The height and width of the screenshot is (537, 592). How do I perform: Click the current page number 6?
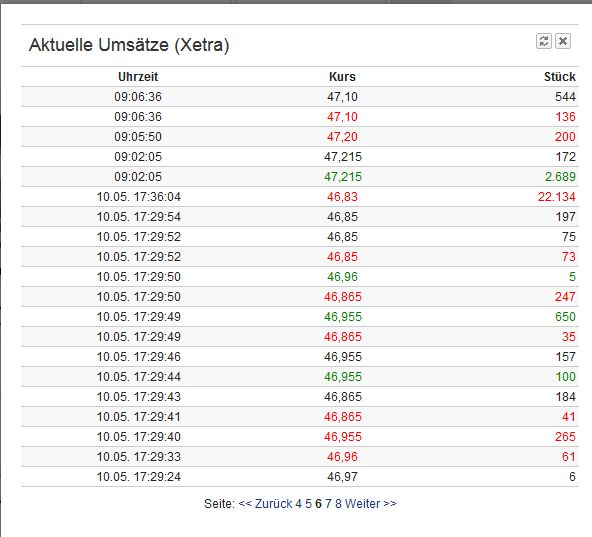point(318,504)
